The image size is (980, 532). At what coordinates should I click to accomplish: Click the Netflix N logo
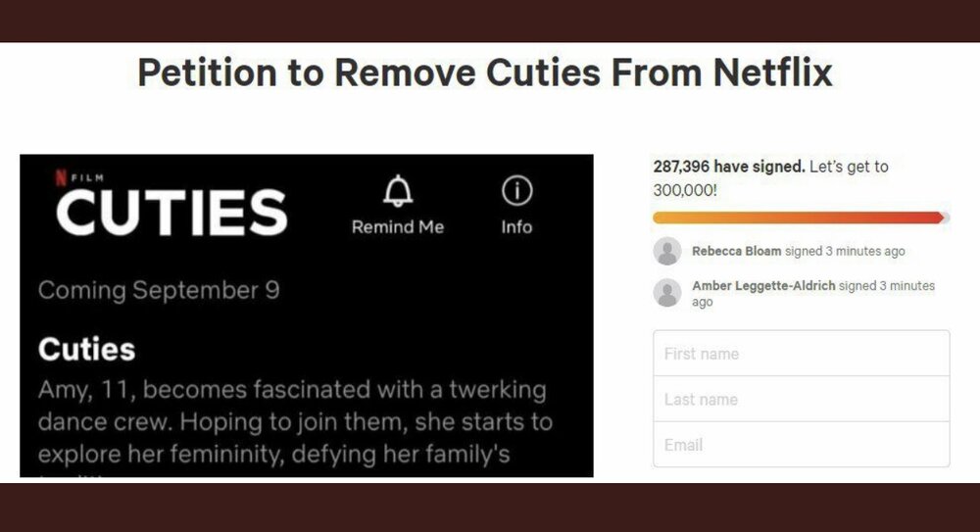pyautogui.click(x=61, y=178)
